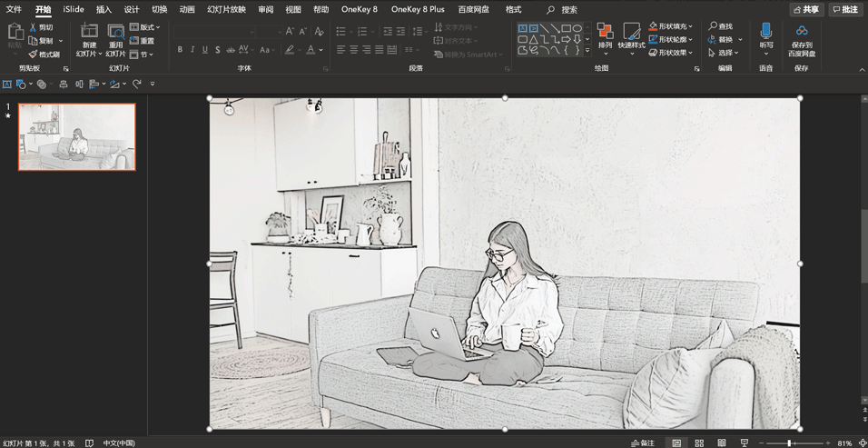Viewport: 868px width, 448px height.
Task: Click the Cut (剪切) scissors icon
Action: [x=34, y=27]
